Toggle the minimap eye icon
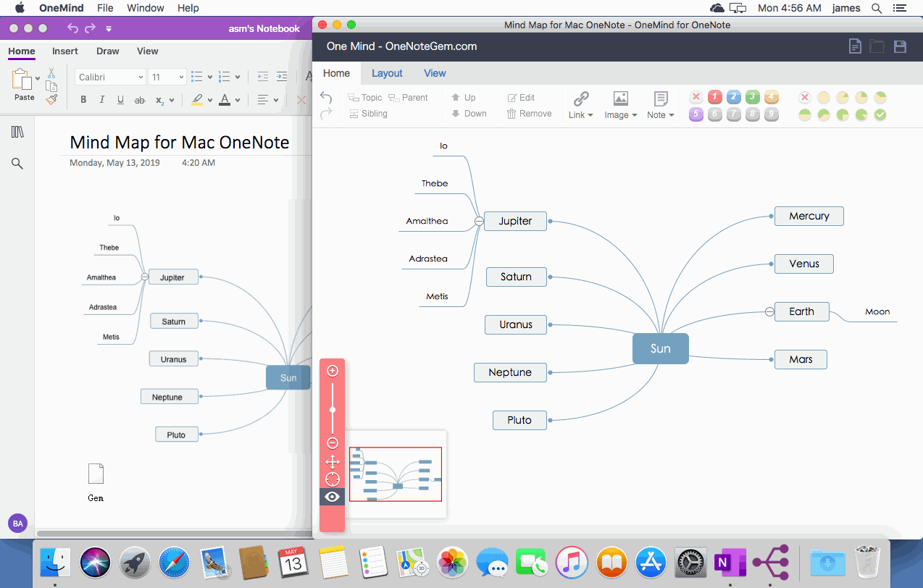The width and height of the screenshot is (923, 588). [333, 497]
